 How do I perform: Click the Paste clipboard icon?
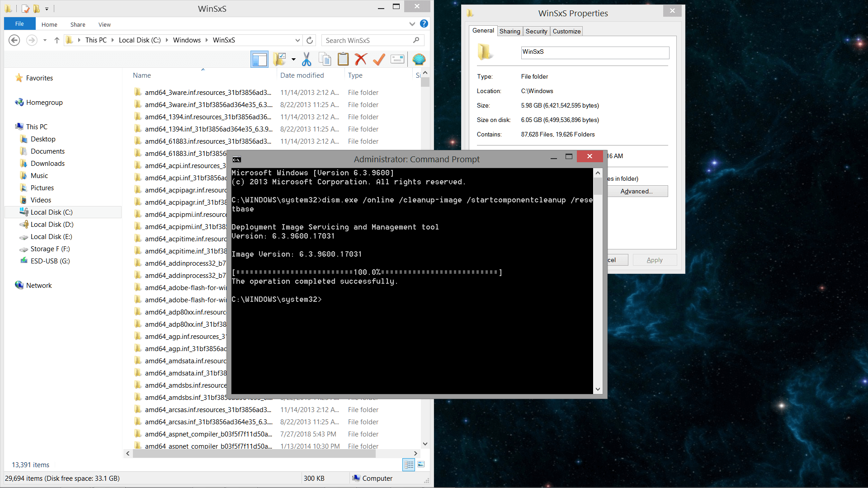(343, 59)
